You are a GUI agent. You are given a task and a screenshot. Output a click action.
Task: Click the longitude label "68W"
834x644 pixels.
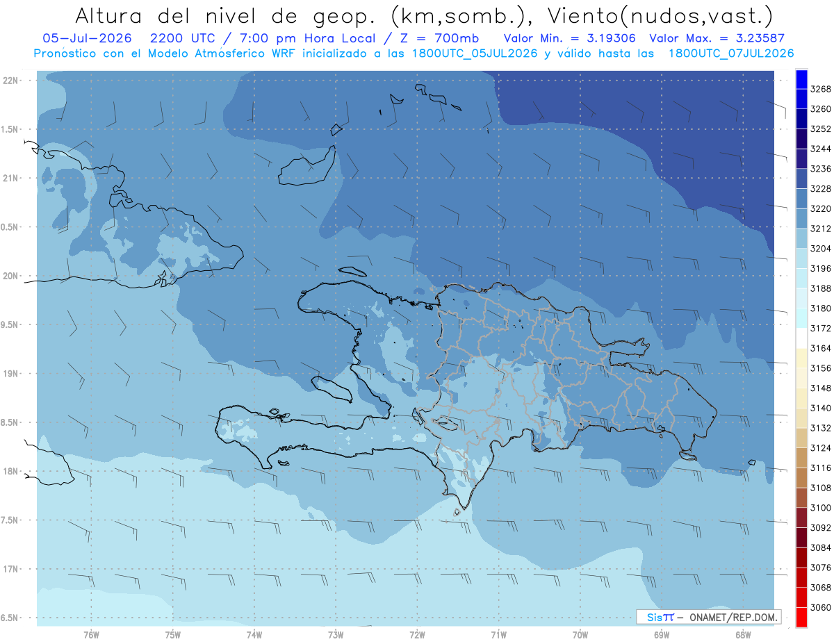[x=743, y=634]
